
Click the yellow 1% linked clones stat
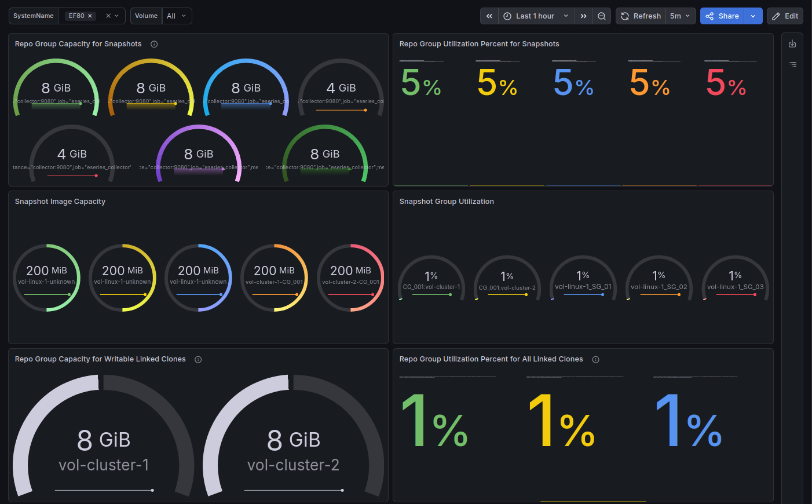click(562, 421)
